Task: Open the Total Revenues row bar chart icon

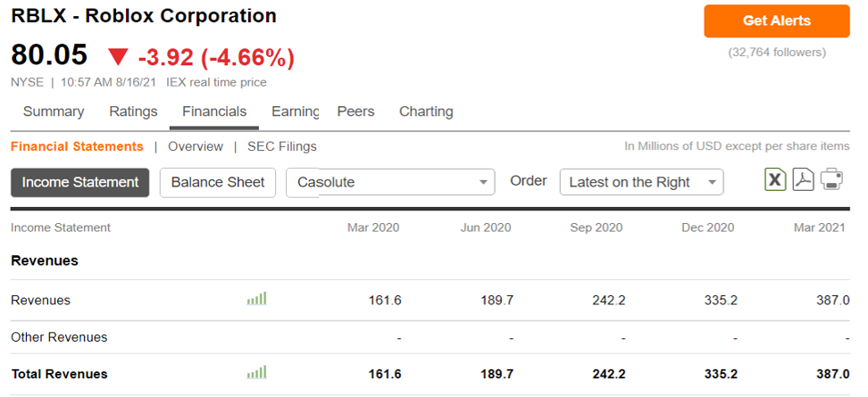Action: (x=257, y=373)
